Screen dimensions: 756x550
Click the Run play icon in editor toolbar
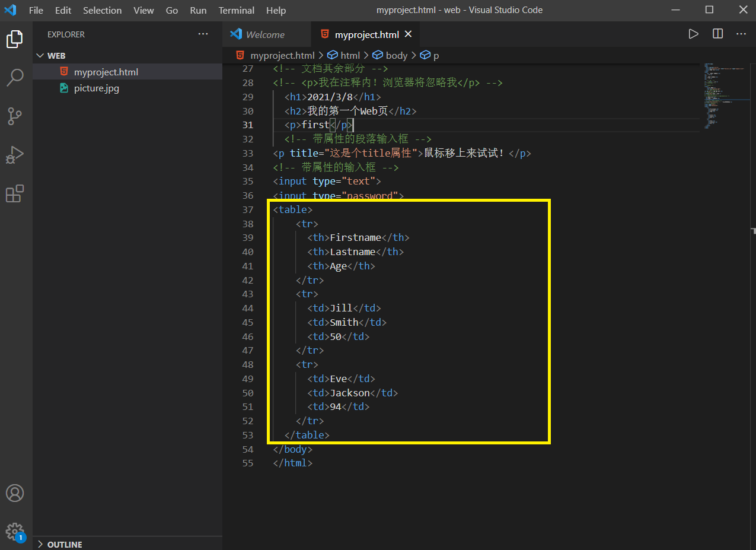[x=693, y=34]
